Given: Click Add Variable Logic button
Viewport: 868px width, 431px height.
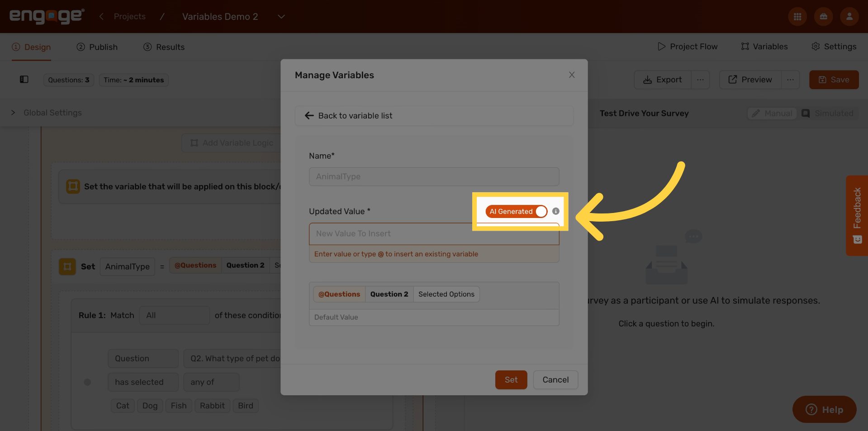Looking at the screenshot, I should [232, 143].
